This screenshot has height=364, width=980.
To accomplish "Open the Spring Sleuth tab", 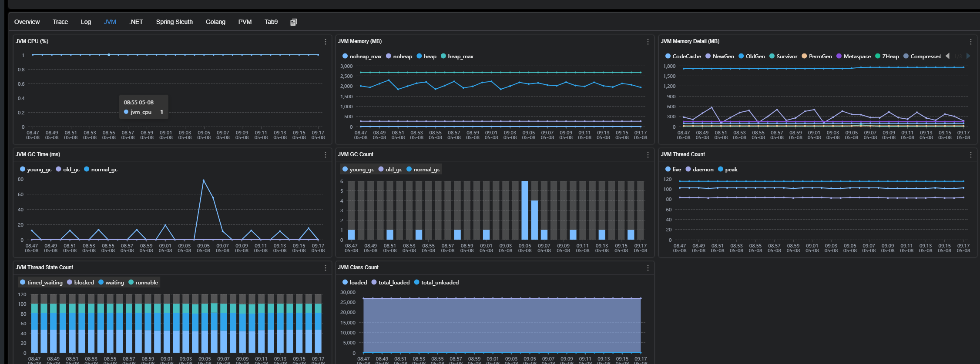I will tap(174, 22).
